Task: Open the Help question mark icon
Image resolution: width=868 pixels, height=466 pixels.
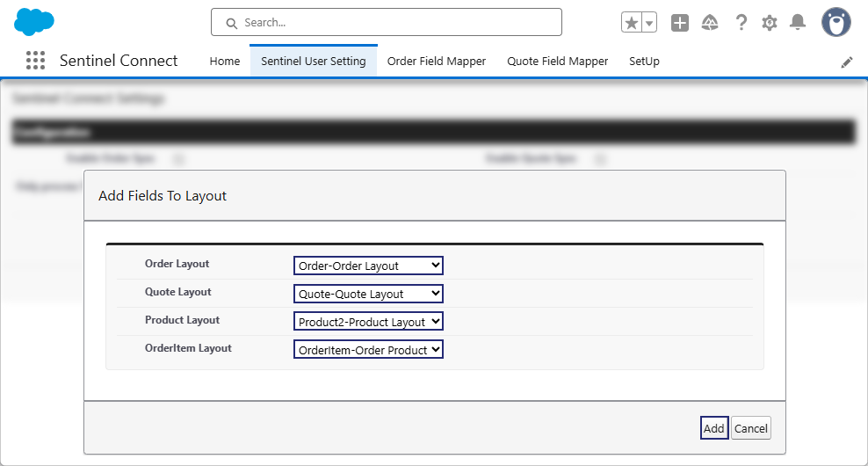Action: click(x=741, y=23)
